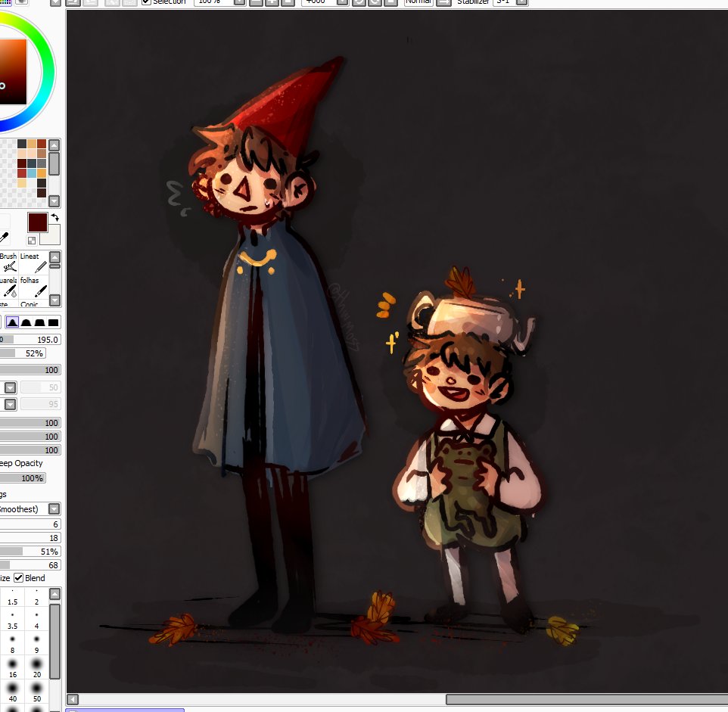The image size is (728, 712).
Task: Select the Lineat pencil tool
Action: [33, 263]
